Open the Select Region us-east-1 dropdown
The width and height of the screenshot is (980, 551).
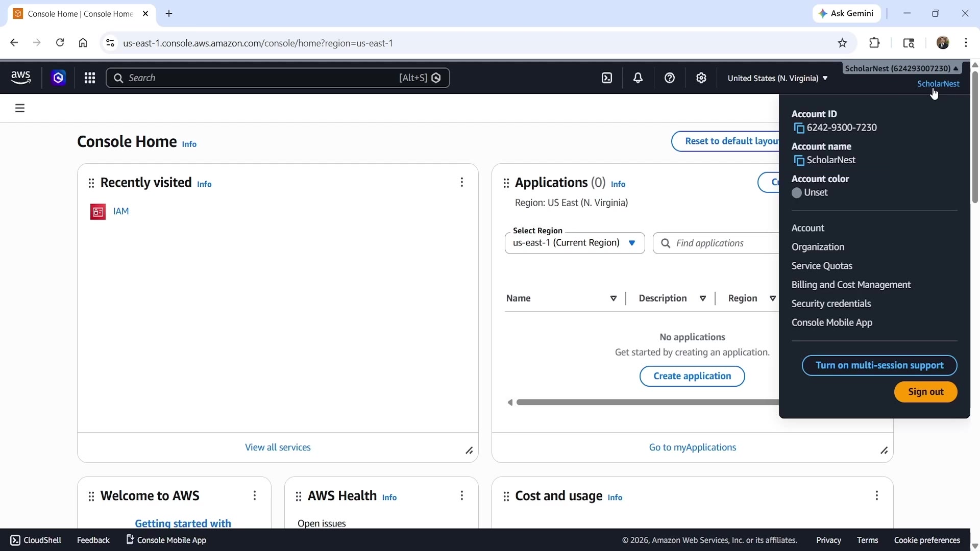(x=575, y=243)
